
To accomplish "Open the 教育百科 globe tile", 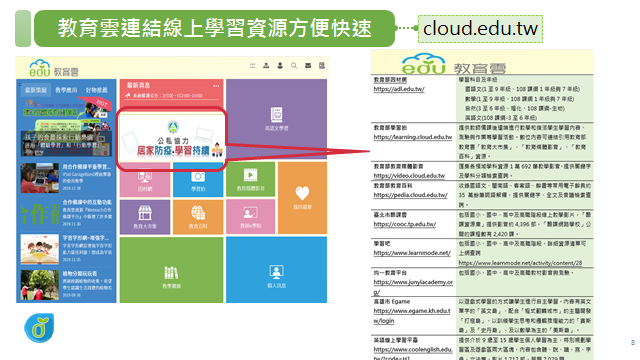I will [198, 217].
